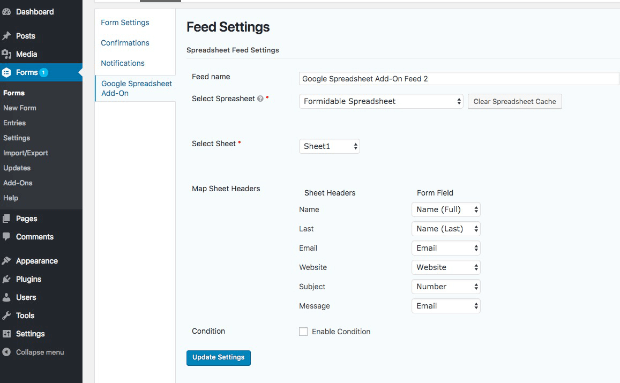Open Appearance in the admin menu
620x383 pixels.
[37, 261]
